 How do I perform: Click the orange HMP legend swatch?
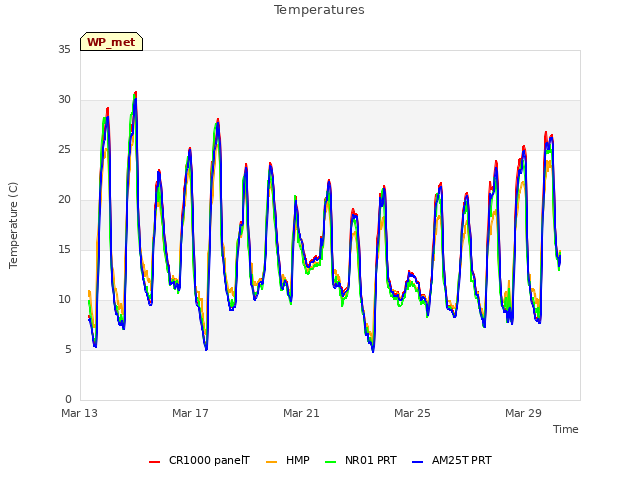(x=271, y=462)
